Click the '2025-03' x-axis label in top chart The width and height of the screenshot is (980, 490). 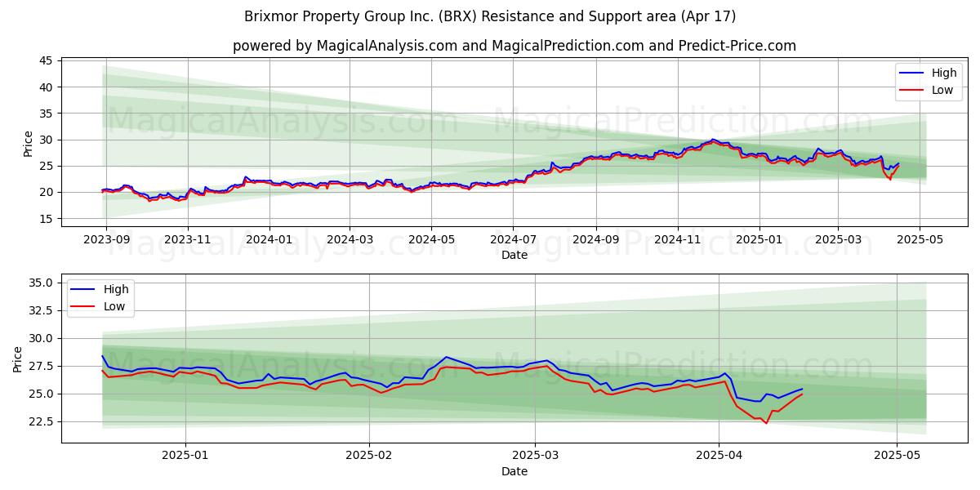838,240
